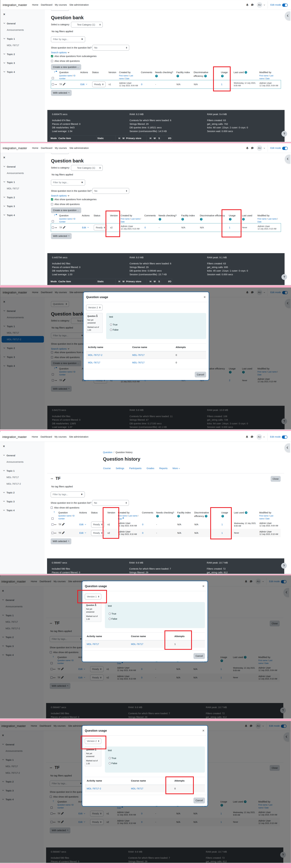The image size is (291, 868).
Task: Open 'Show question text' dropdown in topmost Question bank
Action: pyautogui.click(x=111, y=48)
